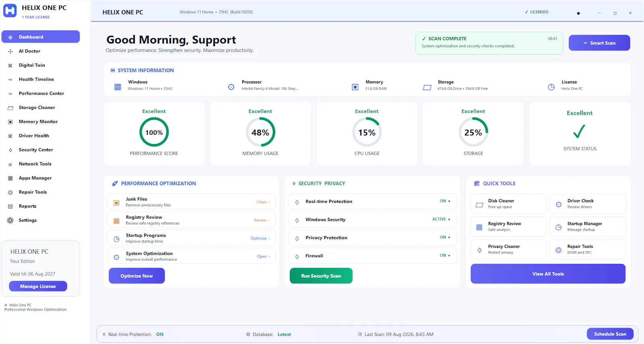Click the Licensed indicator in title bar
The height and width of the screenshot is (344, 644).
coord(537,12)
